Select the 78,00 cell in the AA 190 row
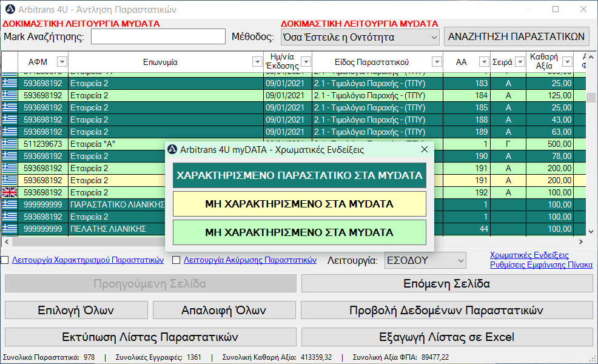The image size is (598, 364). point(550,156)
